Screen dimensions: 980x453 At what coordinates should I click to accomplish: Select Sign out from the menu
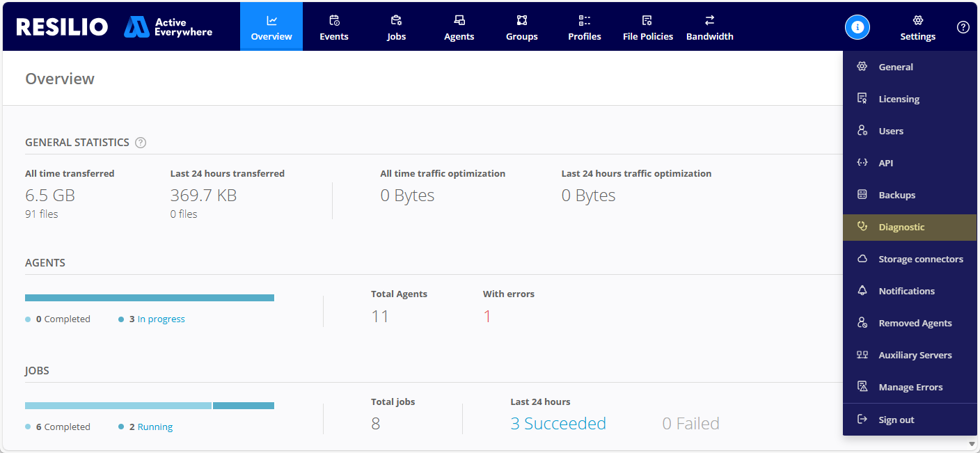896,420
